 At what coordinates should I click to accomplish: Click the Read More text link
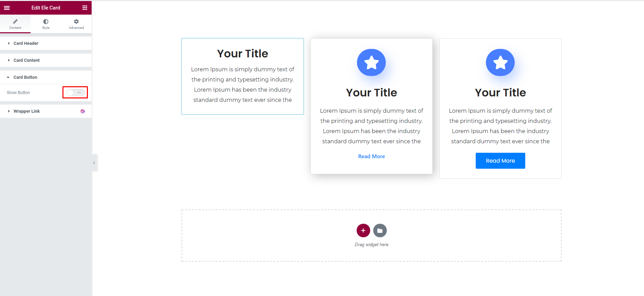click(x=372, y=156)
